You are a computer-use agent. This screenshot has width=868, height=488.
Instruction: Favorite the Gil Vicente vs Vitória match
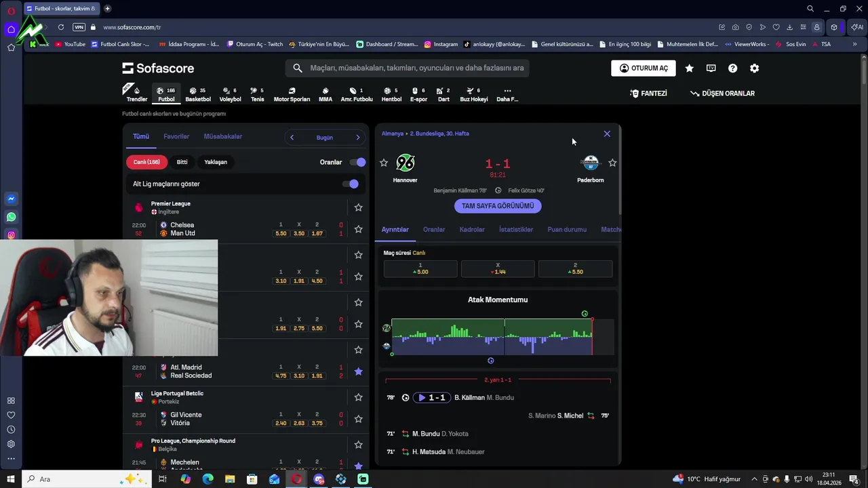tap(358, 419)
